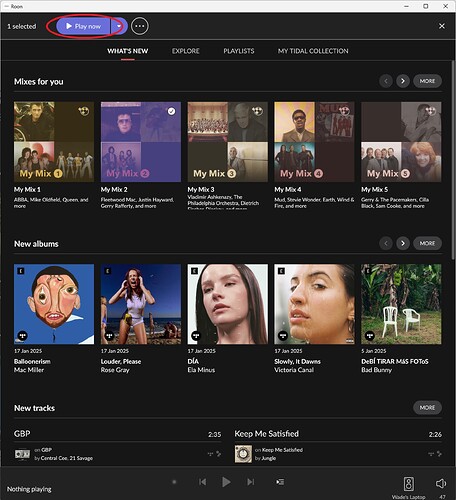
Task: Click the explicit E badge on Louder, Please
Action: click(107, 271)
